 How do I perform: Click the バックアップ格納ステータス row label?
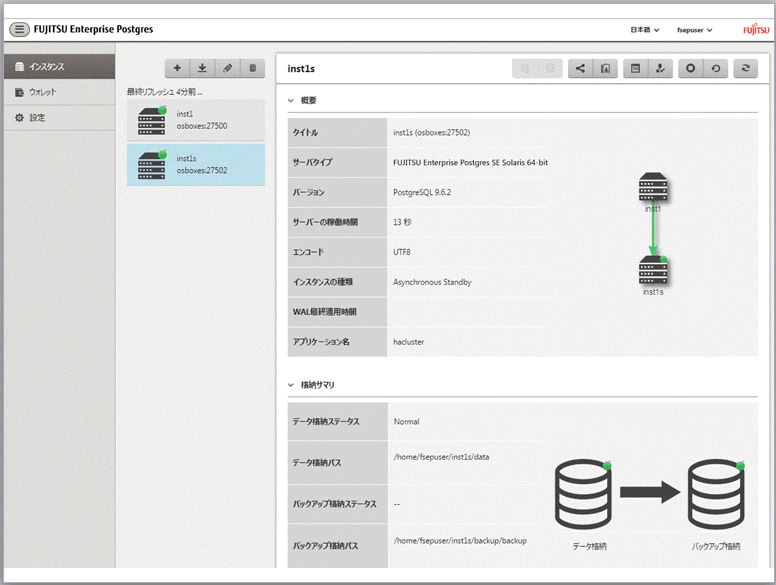[x=334, y=504]
